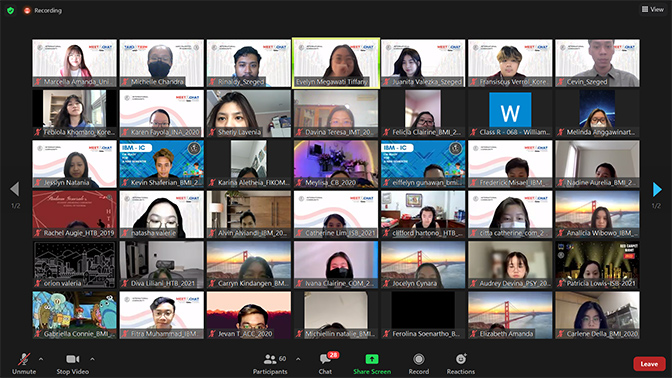Select Alvin Alviandi's video tile
Viewport: 672px width, 378px height.
coord(249,214)
